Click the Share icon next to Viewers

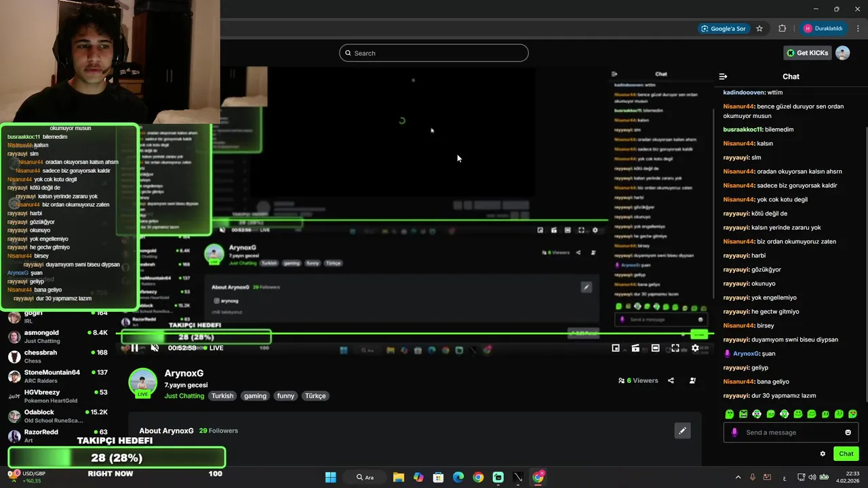pyautogui.click(x=671, y=380)
